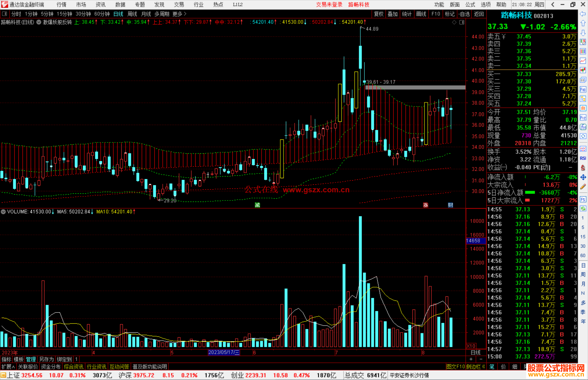This screenshot has height=380, width=588.
Task: Click the 财 marker under price chart
Action: pyautogui.click(x=451, y=205)
